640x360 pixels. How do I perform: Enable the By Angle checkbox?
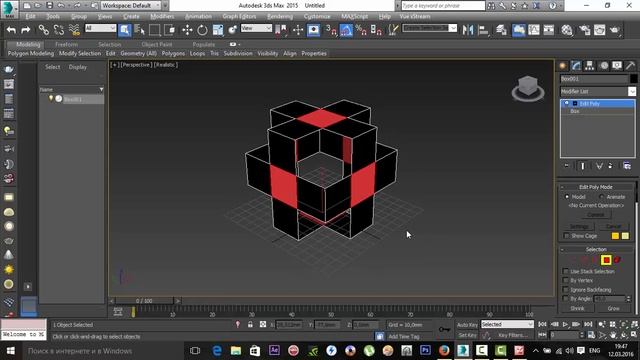click(565, 299)
